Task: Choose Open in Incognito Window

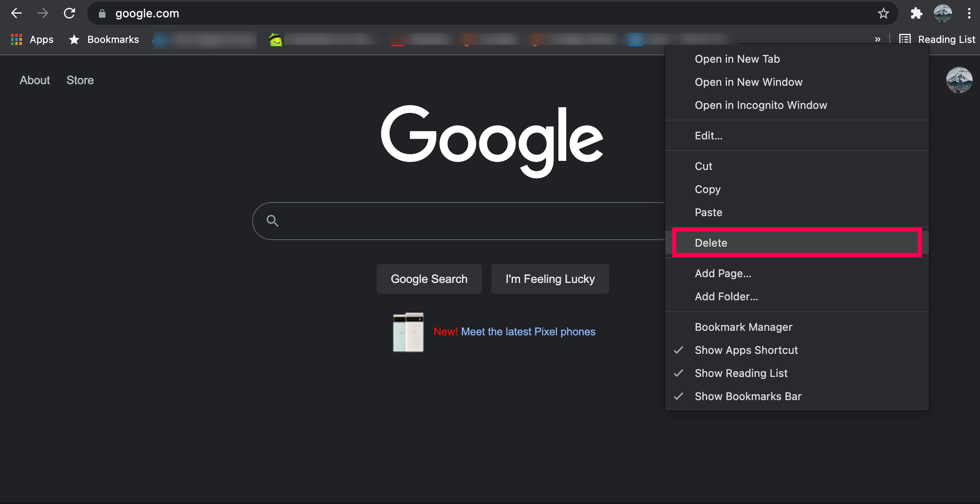Action: tap(797, 105)
